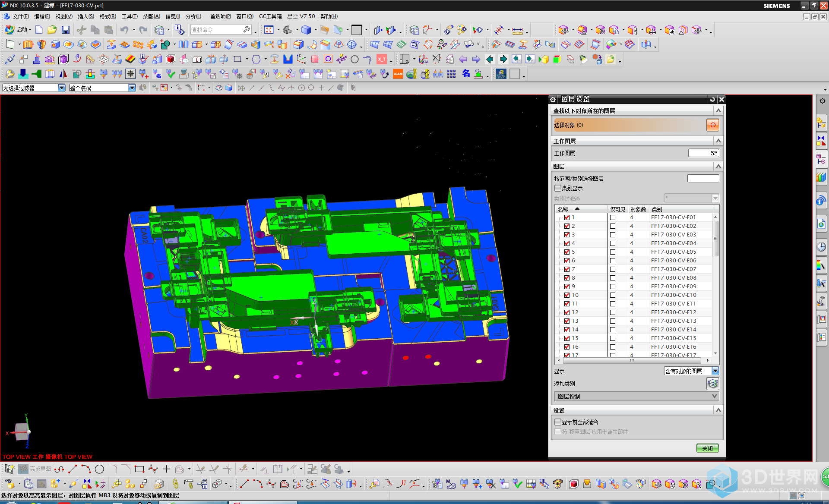829x504 pixels.
Task: Open Assembly Navigator in resource bar
Action: click(x=821, y=123)
